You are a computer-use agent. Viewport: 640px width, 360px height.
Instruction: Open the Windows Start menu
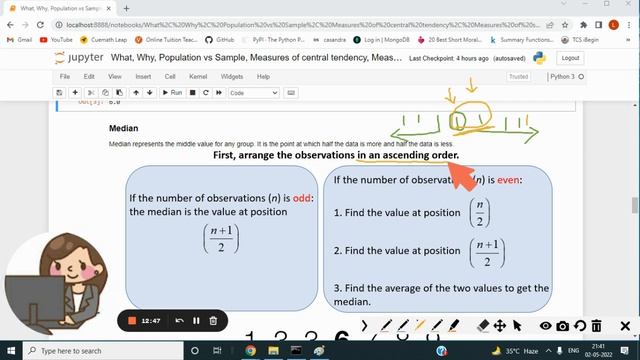pos(11,351)
